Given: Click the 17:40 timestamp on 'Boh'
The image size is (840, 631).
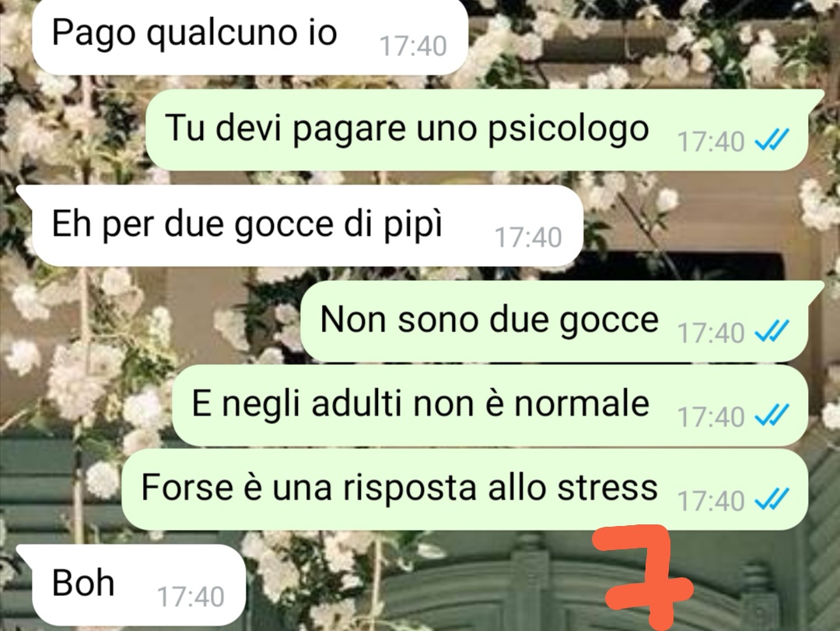Looking at the screenshot, I should click(x=191, y=597).
